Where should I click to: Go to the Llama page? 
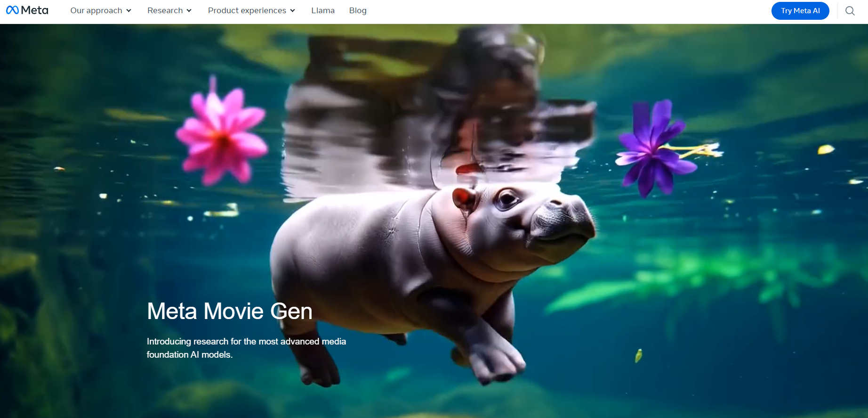click(x=323, y=10)
